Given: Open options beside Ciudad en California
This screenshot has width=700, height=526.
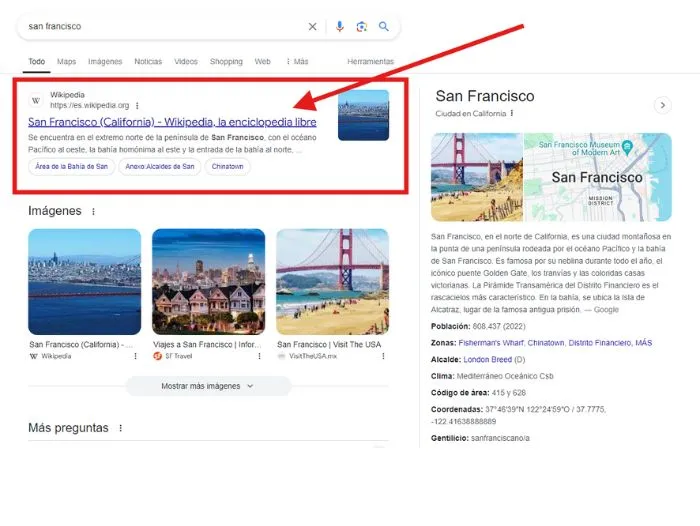Looking at the screenshot, I should tap(512, 113).
